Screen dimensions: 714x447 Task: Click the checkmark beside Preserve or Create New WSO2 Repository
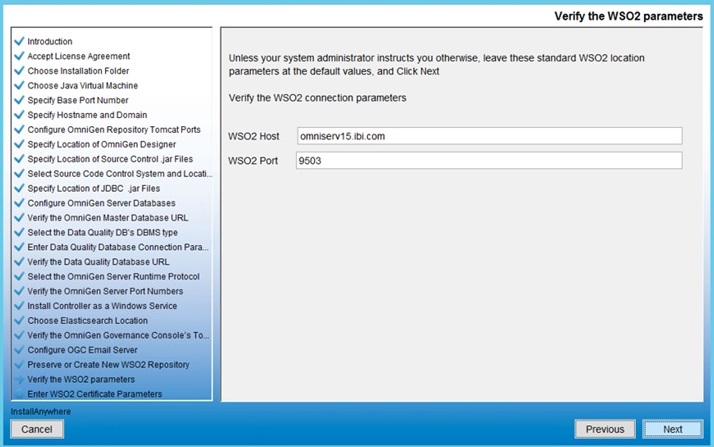[19, 365]
